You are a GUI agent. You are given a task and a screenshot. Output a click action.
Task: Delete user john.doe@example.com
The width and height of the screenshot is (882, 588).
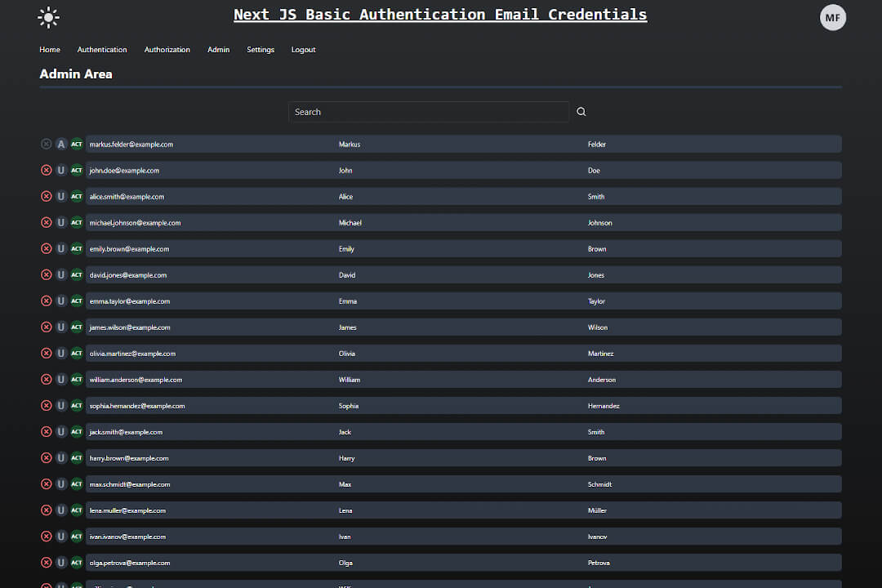46,170
